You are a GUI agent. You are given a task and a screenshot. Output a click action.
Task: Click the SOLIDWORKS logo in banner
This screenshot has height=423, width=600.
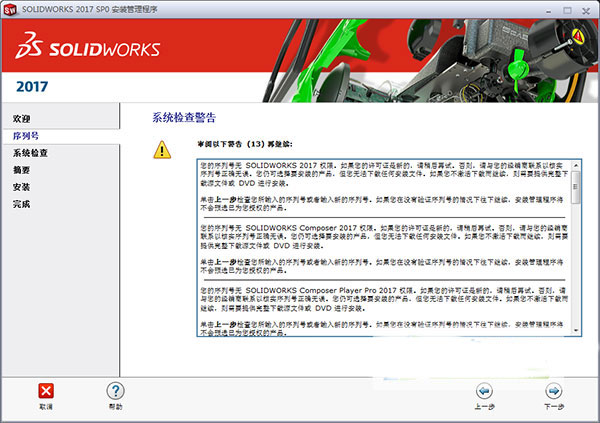pos(88,46)
